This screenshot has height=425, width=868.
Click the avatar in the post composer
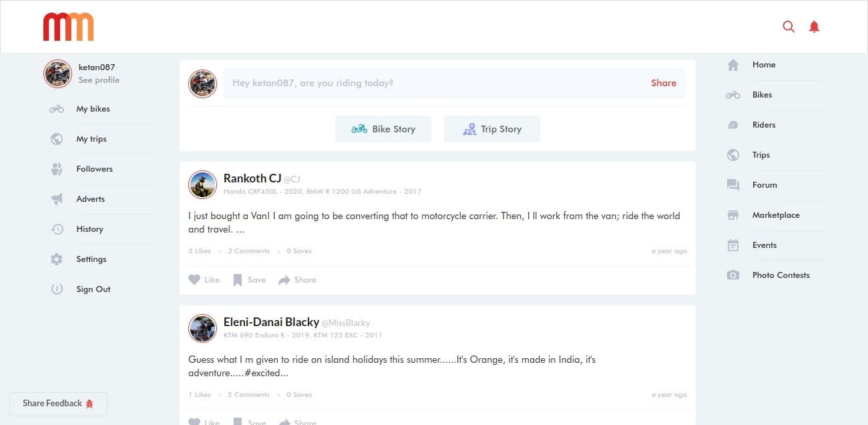click(202, 84)
